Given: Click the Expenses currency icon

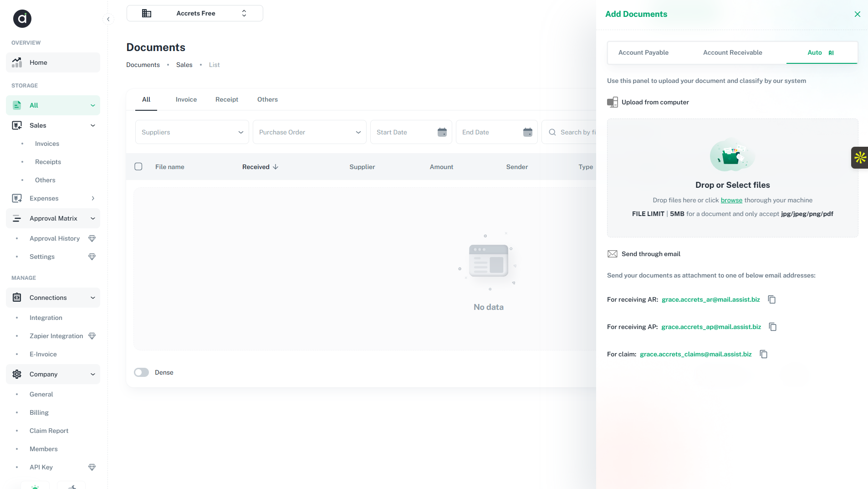Looking at the screenshot, I should tap(17, 198).
